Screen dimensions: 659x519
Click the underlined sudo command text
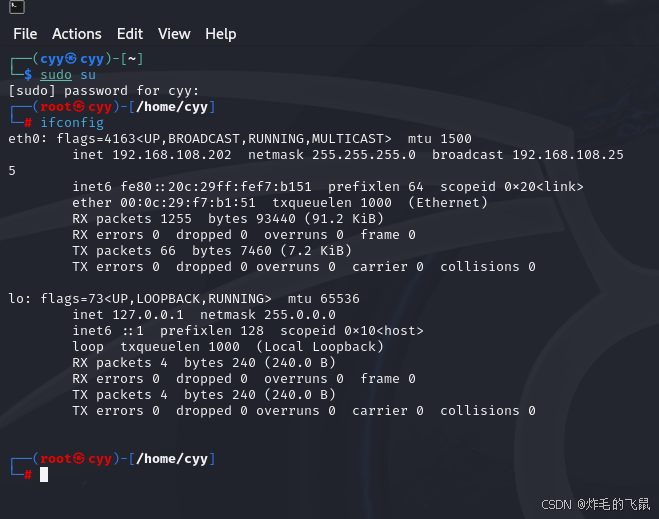point(56,75)
